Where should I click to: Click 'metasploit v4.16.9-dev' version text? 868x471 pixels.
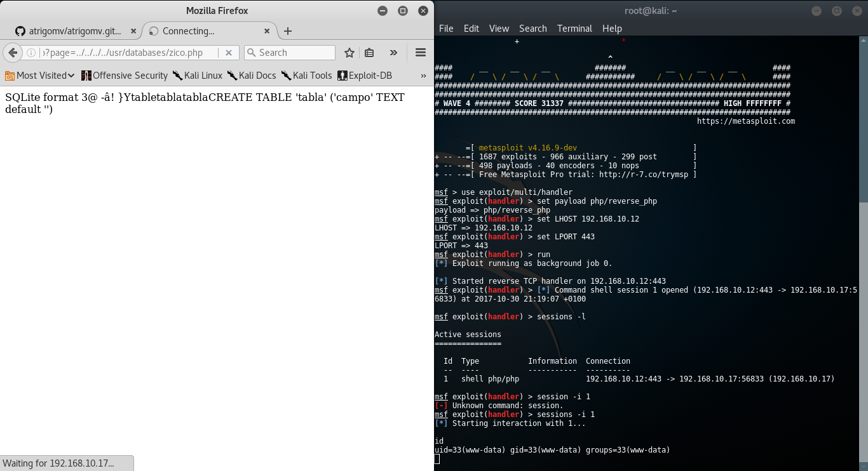527,148
